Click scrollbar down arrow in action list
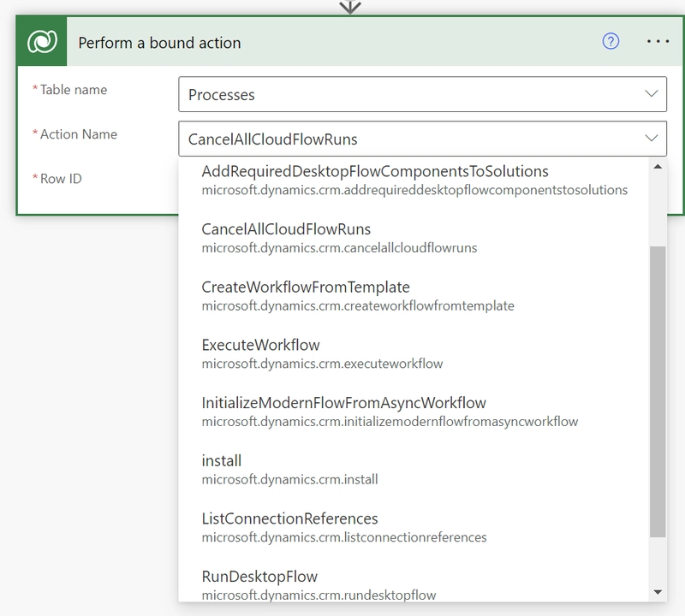 658,592
